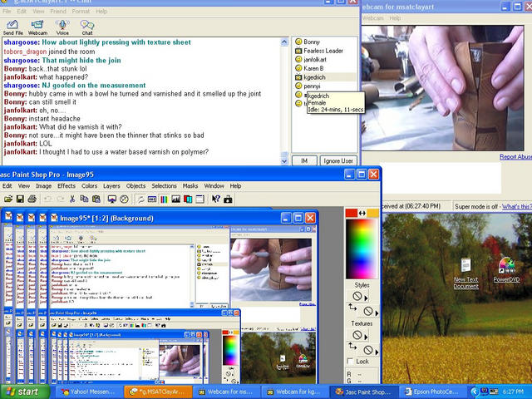Open background style flyout arrow
The image size is (532, 399).
click(377, 313)
